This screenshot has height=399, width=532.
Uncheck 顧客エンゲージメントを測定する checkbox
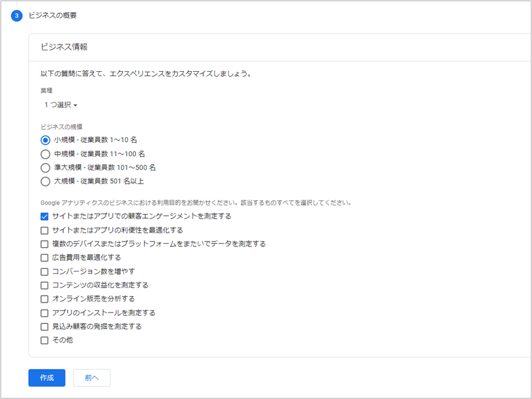coord(45,216)
